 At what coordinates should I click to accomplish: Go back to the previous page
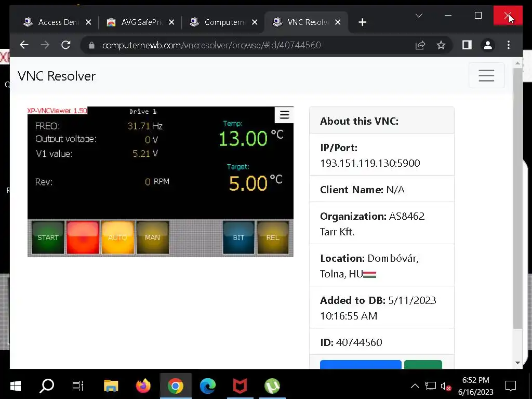[x=24, y=45]
